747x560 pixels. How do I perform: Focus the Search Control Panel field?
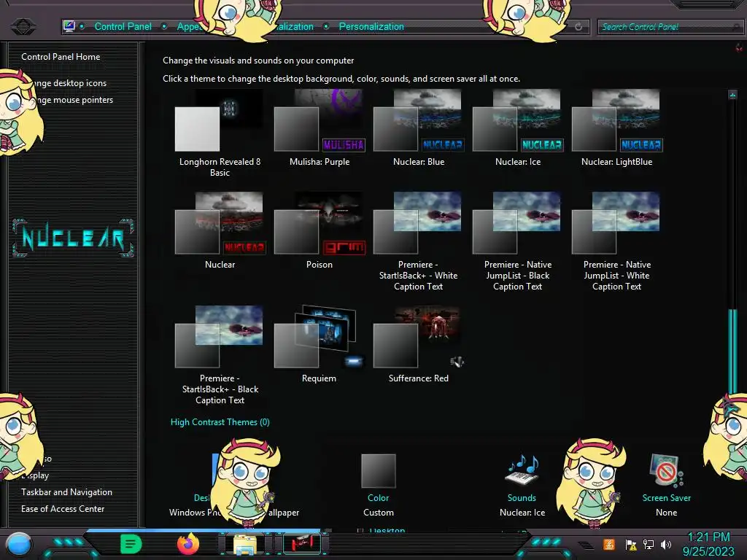coord(670,27)
